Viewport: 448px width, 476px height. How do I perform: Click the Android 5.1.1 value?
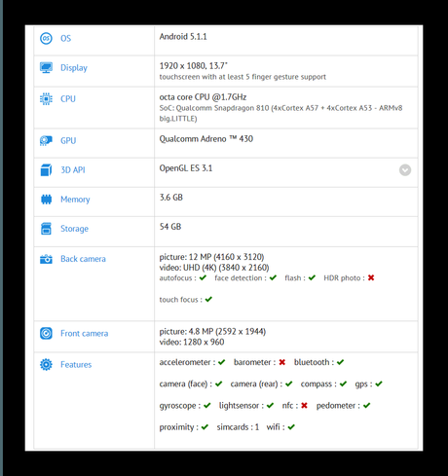[183, 36]
